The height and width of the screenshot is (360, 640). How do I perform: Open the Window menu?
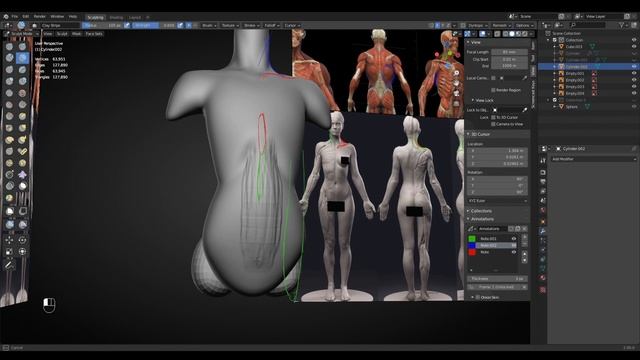(x=57, y=17)
